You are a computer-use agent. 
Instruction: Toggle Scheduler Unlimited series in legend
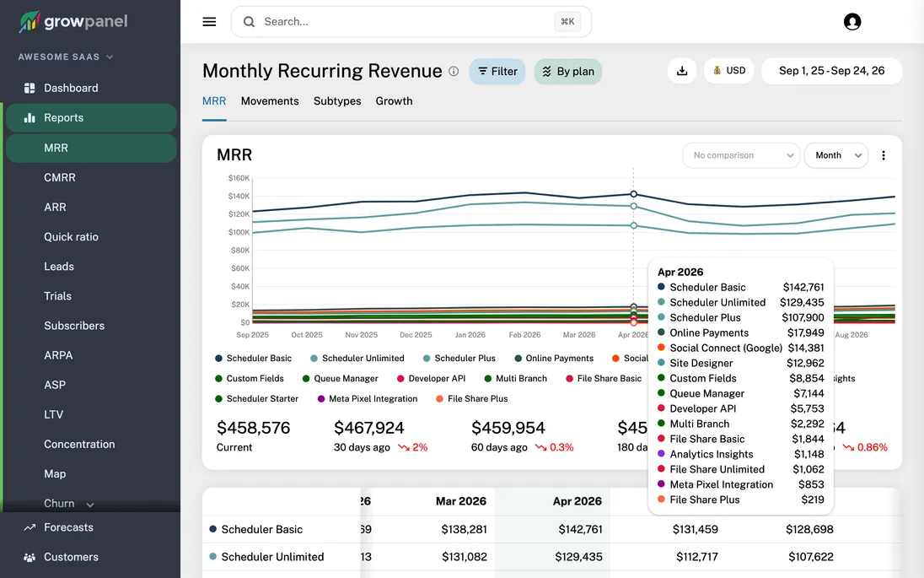[x=357, y=358]
